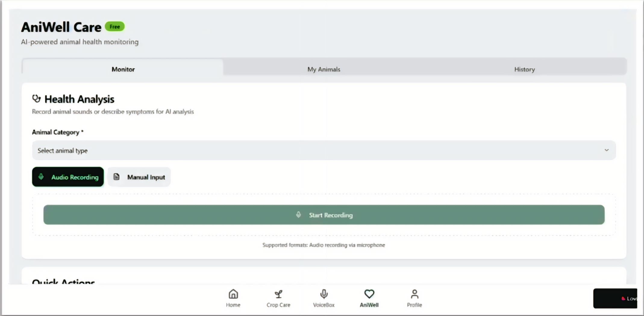Go to Crop Care via the plant icon
The height and width of the screenshot is (316, 644).
[278, 294]
